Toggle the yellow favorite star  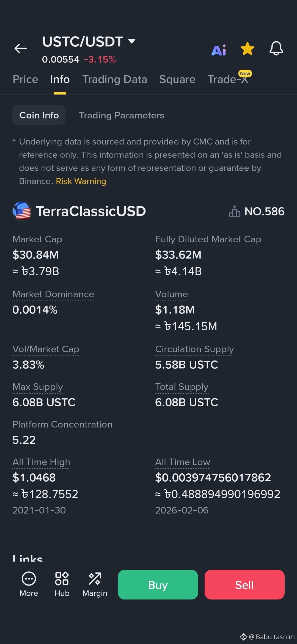[247, 49]
